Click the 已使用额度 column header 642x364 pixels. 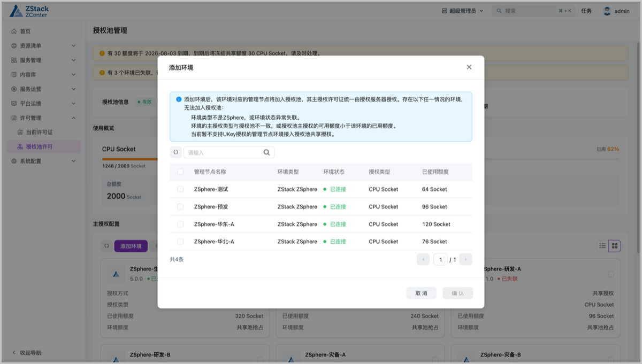(435, 172)
